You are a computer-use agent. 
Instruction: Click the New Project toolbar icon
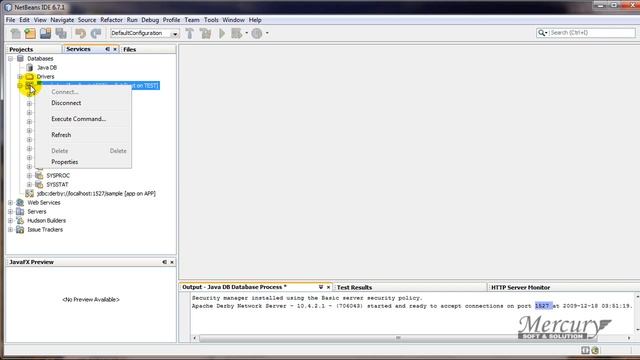click(x=30, y=33)
